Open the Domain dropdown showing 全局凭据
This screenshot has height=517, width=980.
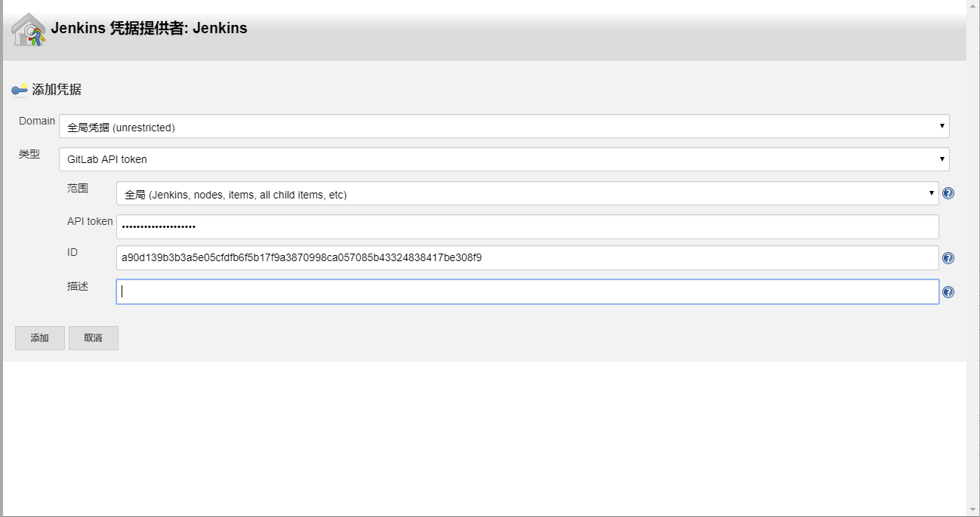coord(504,126)
